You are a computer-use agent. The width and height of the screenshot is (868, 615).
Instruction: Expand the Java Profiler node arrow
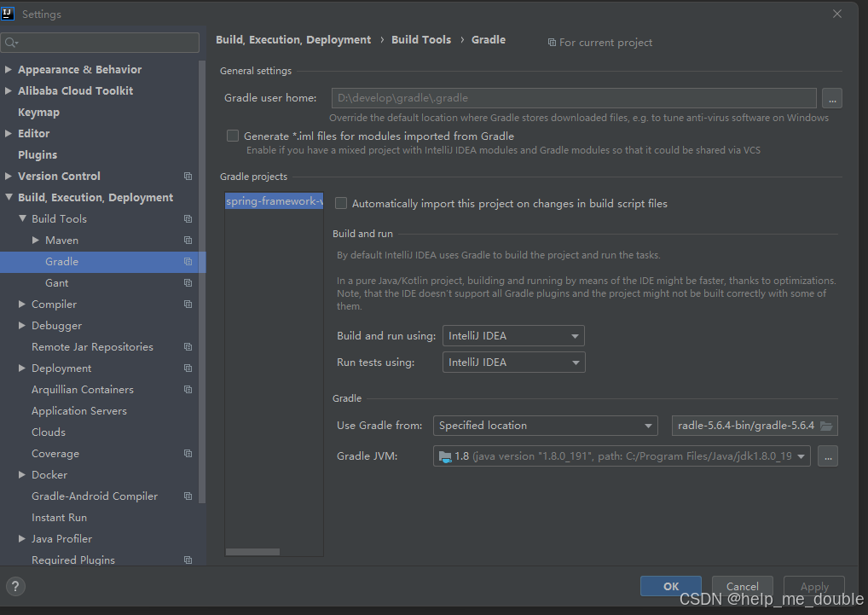[22, 538]
